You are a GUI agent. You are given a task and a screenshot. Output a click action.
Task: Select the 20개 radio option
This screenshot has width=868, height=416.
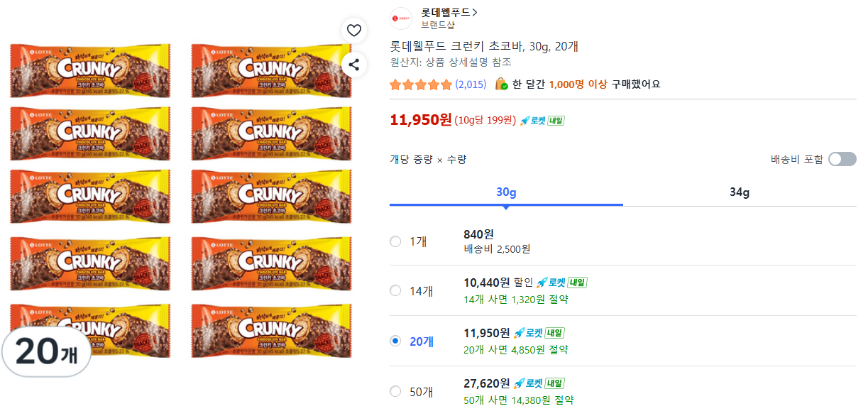point(395,341)
